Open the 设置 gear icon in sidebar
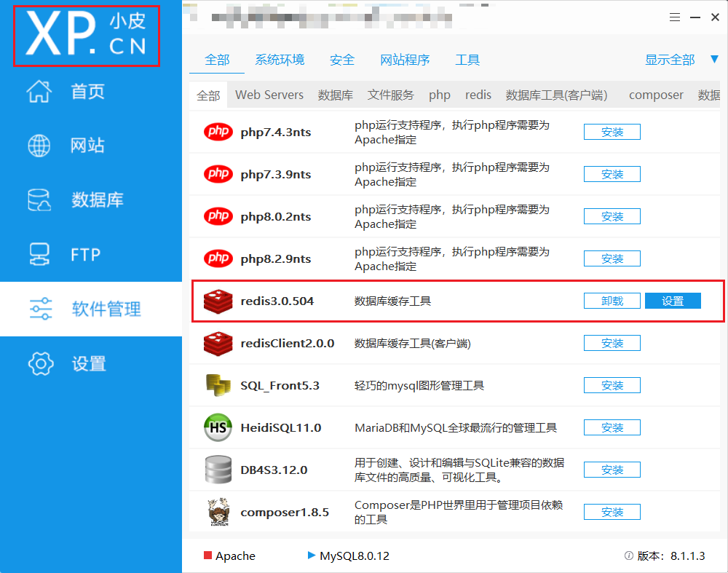The image size is (728, 573). (41, 363)
